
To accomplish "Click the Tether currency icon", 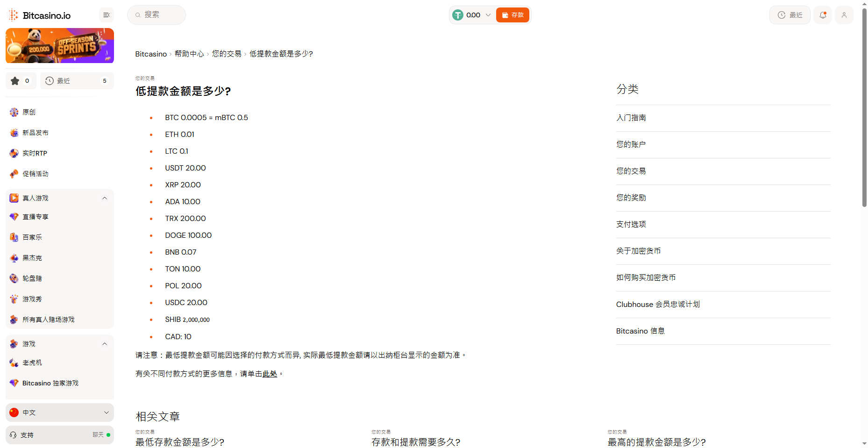I will [458, 15].
